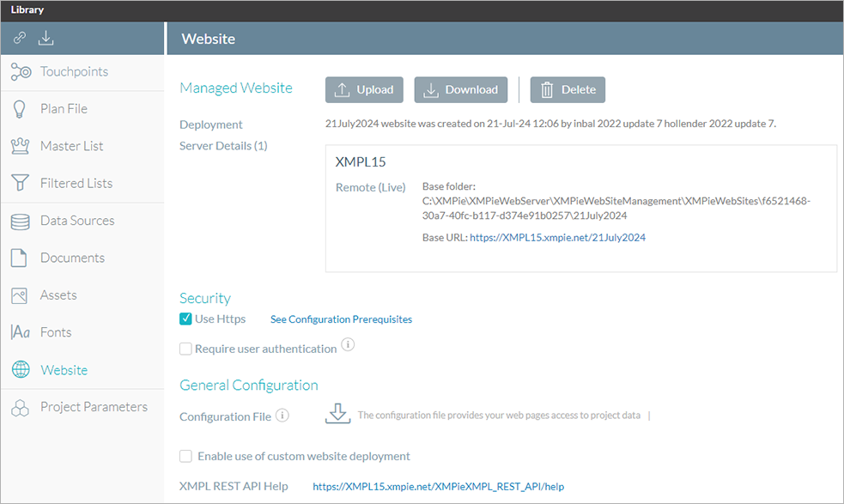Click the Managed Website heading
Image resolution: width=844 pixels, height=504 pixels.
[236, 88]
